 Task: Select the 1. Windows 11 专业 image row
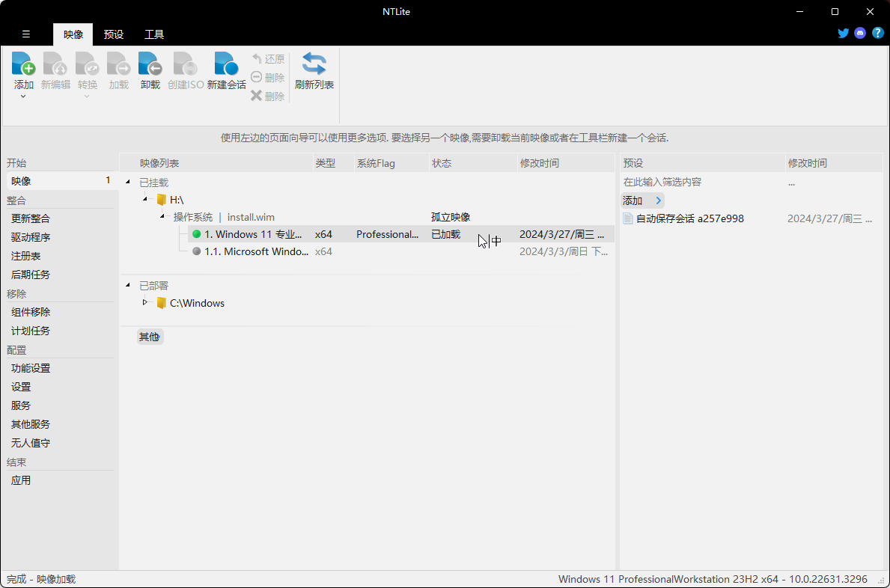click(400, 234)
